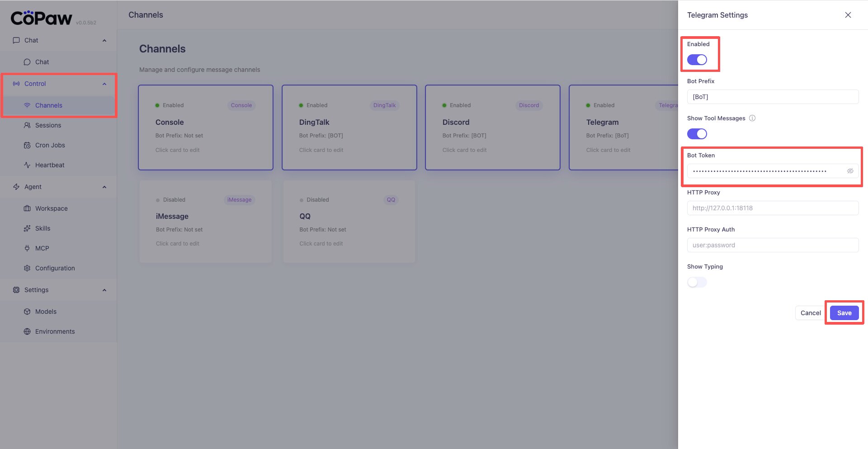
Task: Click the Agent lightning icon
Action: coord(16,187)
